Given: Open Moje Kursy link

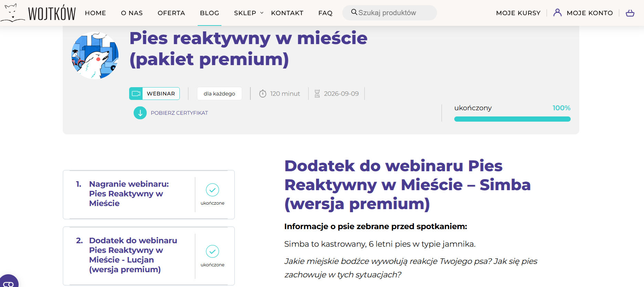Looking at the screenshot, I should pyautogui.click(x=518, y=13).
